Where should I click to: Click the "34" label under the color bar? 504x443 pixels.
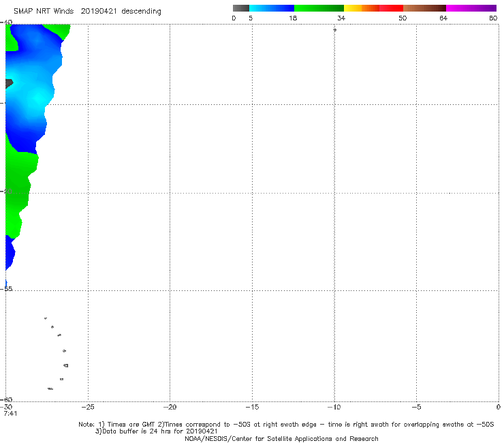pos(341,18)
